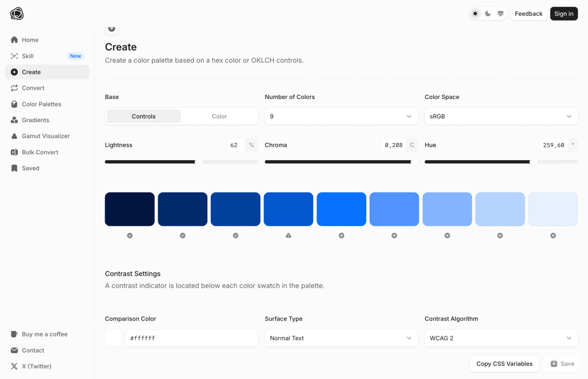588x379 pixels.
Task: Click the white comparison color swatch
Action: point(113,338)
